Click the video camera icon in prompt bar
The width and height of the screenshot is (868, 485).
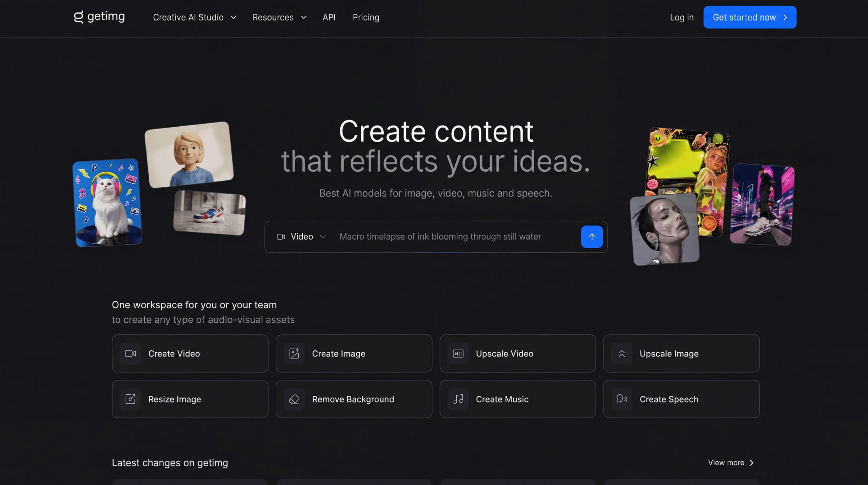pos(281,237)
